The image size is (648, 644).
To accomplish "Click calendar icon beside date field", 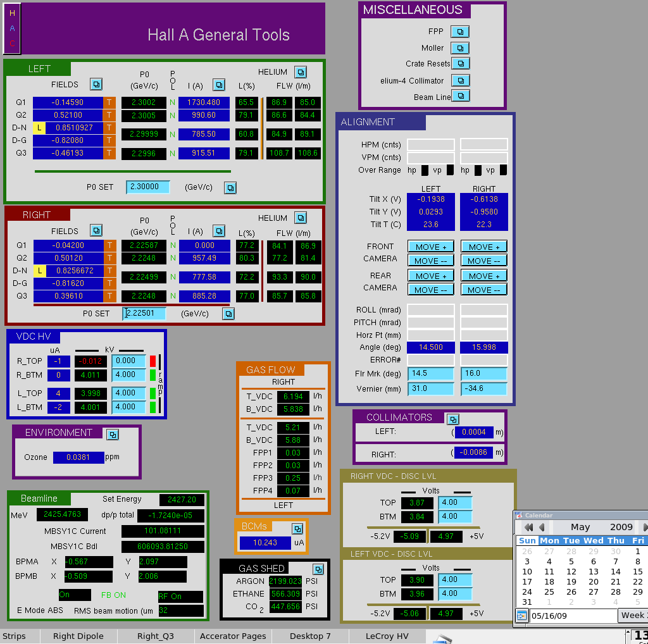I will [521, 616].
